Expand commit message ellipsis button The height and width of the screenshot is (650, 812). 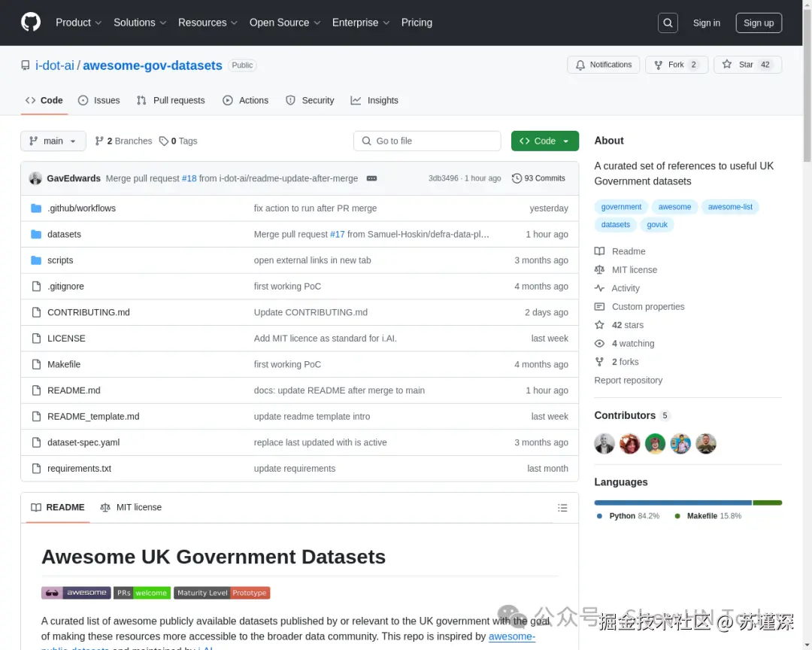pyautogui.click(x=371, y=178)
